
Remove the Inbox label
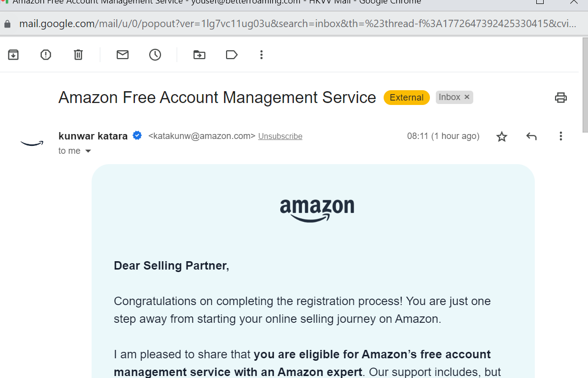coord(467,98)
